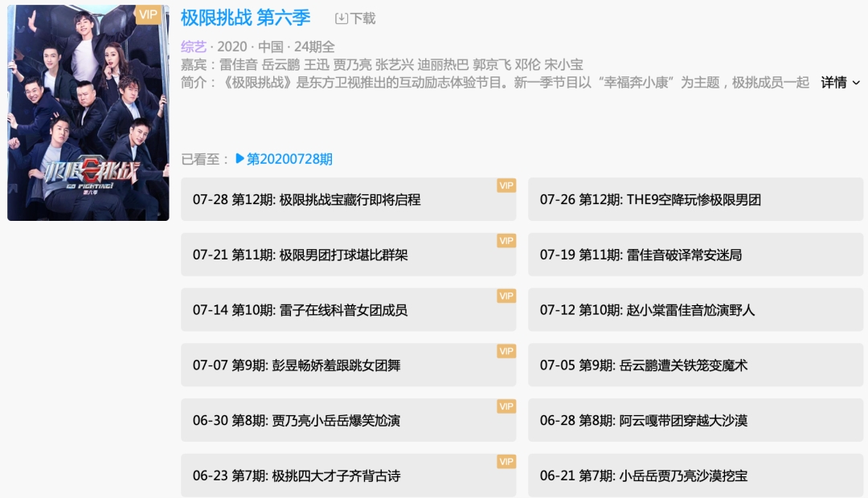Click guest name 岳云鹏
The height and width of the screenshot is (498, 868).
[280, 65]
